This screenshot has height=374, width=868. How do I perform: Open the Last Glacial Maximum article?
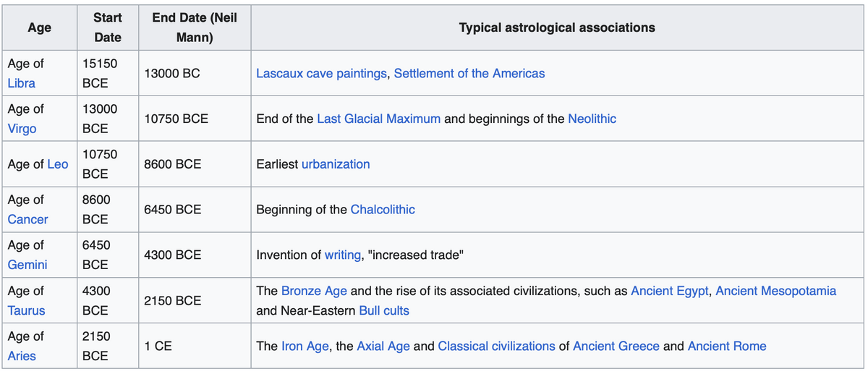[x=378, y=119]
